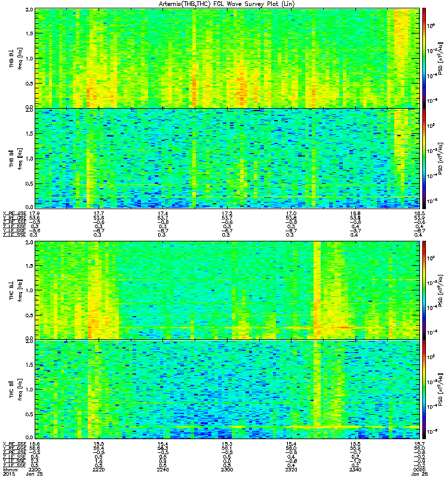Click the 1.0 Hz tick of THB B∥ panel
Viewport: 448px width, 478px height.
(x=29, y=158)
